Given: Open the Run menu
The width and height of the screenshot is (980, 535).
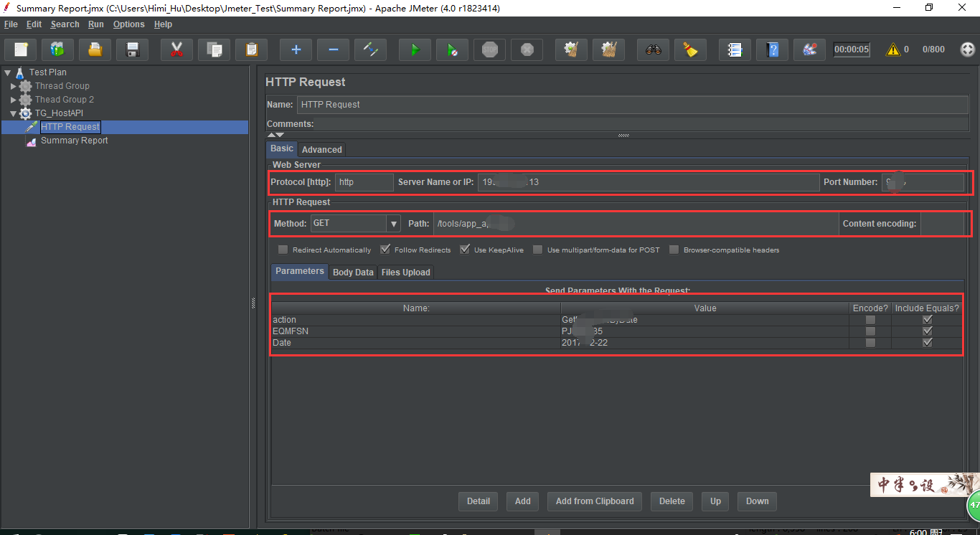Looking at the screenshot, I should tap(96, 24).
